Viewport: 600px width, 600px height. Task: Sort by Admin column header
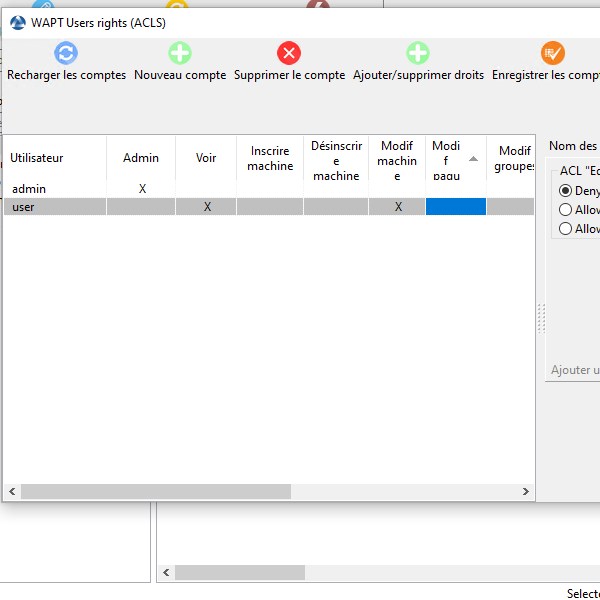coord(141,158)
